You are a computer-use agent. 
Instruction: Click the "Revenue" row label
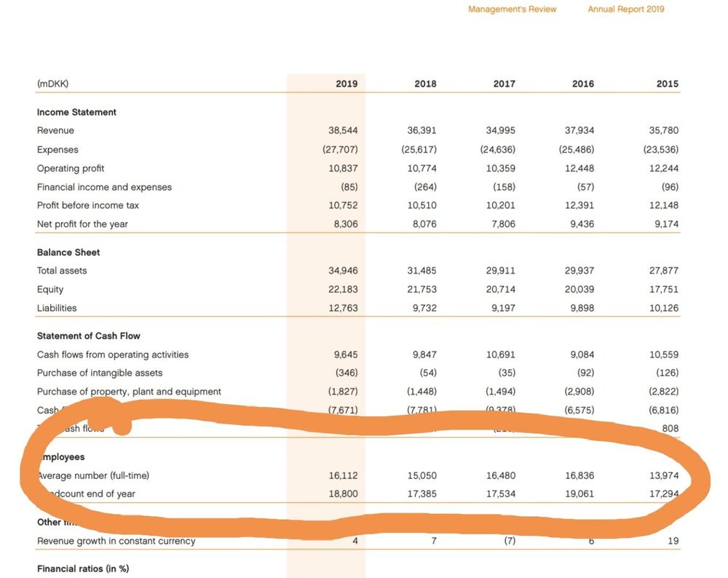click(55, 130)
